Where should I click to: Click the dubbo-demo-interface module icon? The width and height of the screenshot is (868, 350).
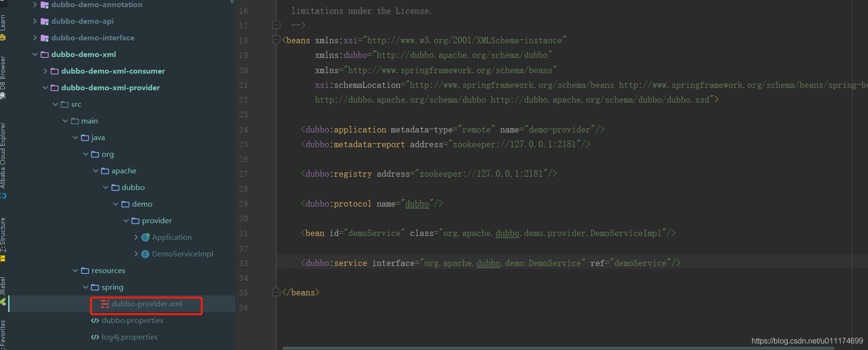coord(45,38)
